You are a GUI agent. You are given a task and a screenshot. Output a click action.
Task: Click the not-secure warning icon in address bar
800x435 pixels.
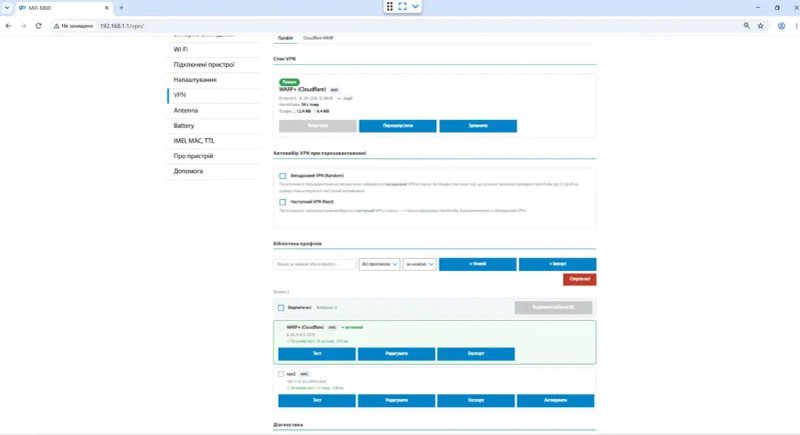[x=57, y=25]
